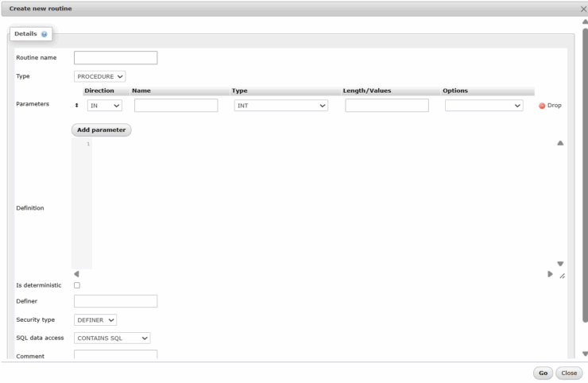This screenshot has height=383, width=588.
Task: Click the red Drop parameter icon
Action: 542,106
